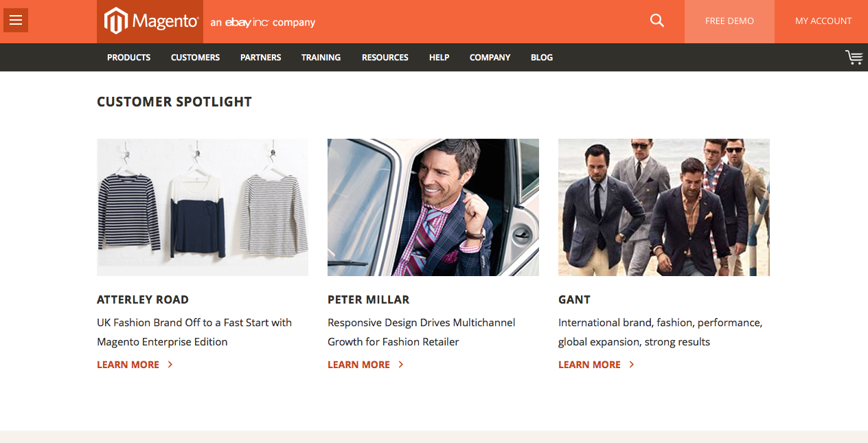Click the Help menu item
The image size is (868, 443).
pyautogui.click(x=439, y=58)
